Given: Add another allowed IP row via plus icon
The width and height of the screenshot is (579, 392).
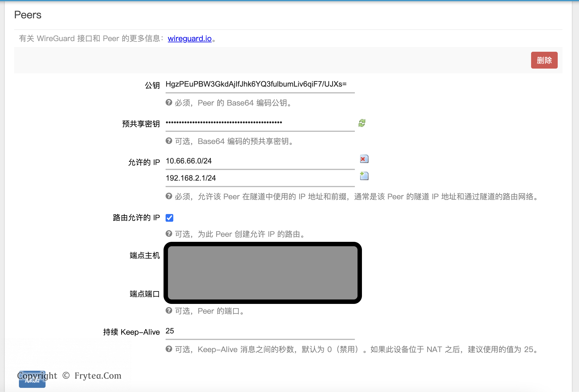Looking at the screenshot, I should point(364,176).
